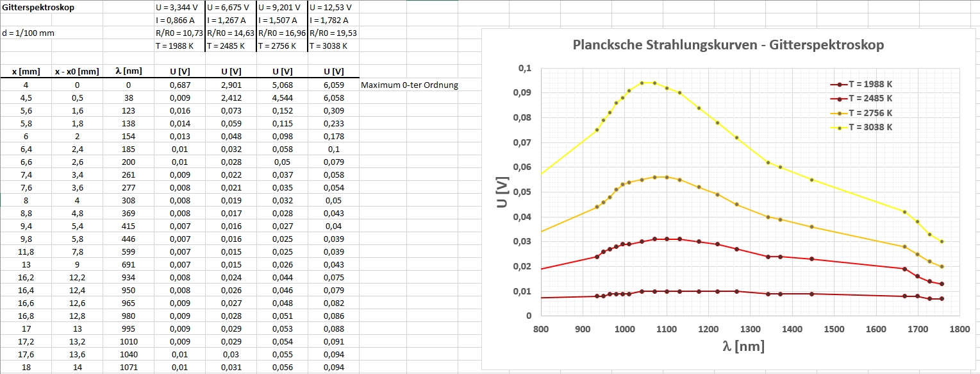Select the voltage cell '2,901'
The image size is (980, 374).
click(x=231, y=85)
